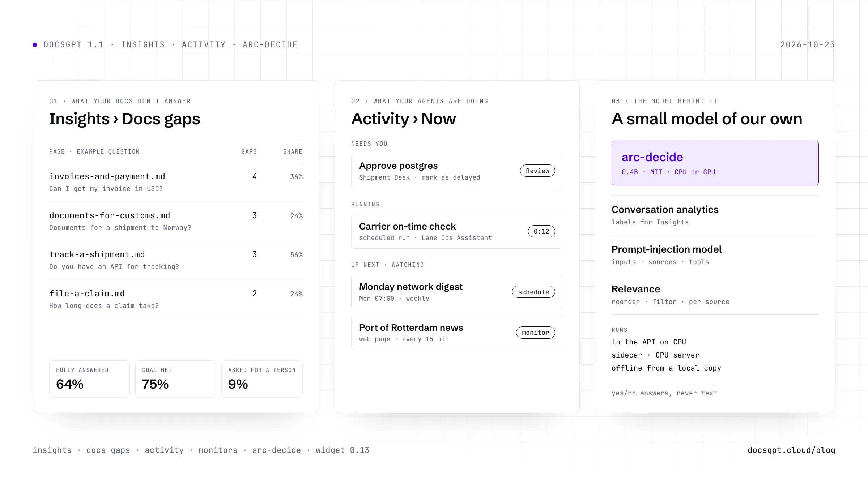Screen dimensions: 868x488
Task: Open the Monday network digest card title
Action: point(411,287)
